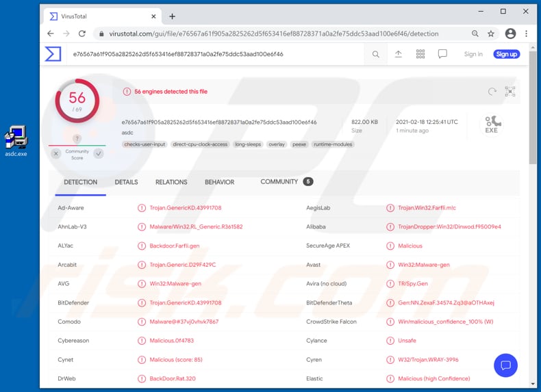Image resolution: width=541 pixels, height=392 pixels.
Task: Click the search magnifier icon in VirusTotal header
Action: coord(376,54)
